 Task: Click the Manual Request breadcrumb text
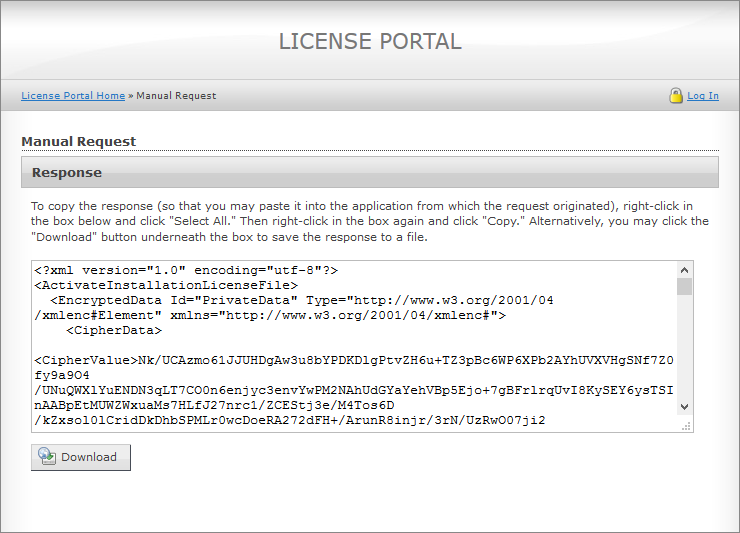tap(176, 96)
